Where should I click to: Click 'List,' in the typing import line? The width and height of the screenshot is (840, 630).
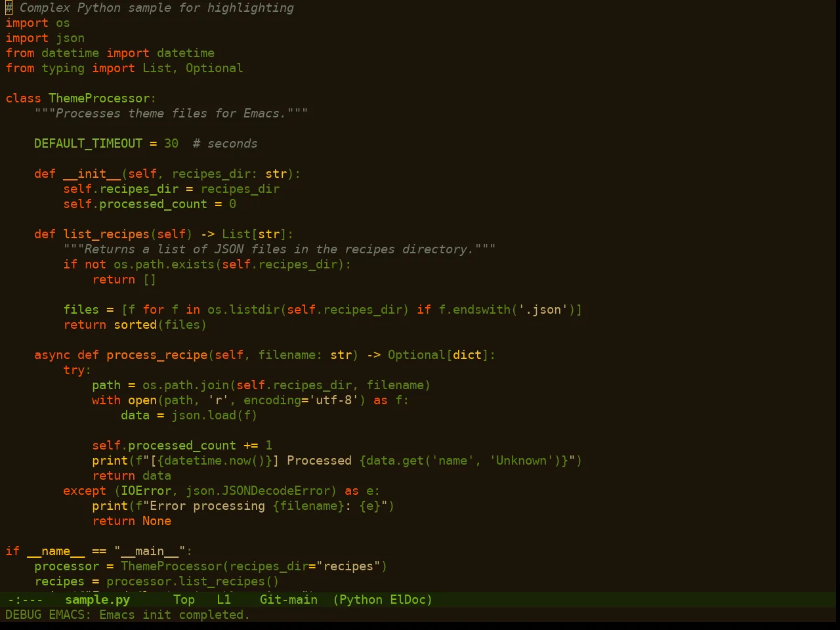click(160, 68)
